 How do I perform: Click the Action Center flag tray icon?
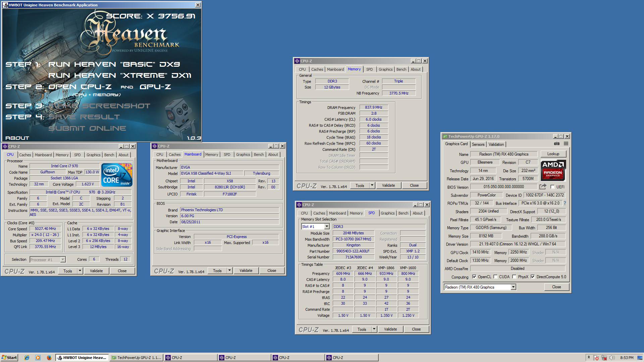596,358
